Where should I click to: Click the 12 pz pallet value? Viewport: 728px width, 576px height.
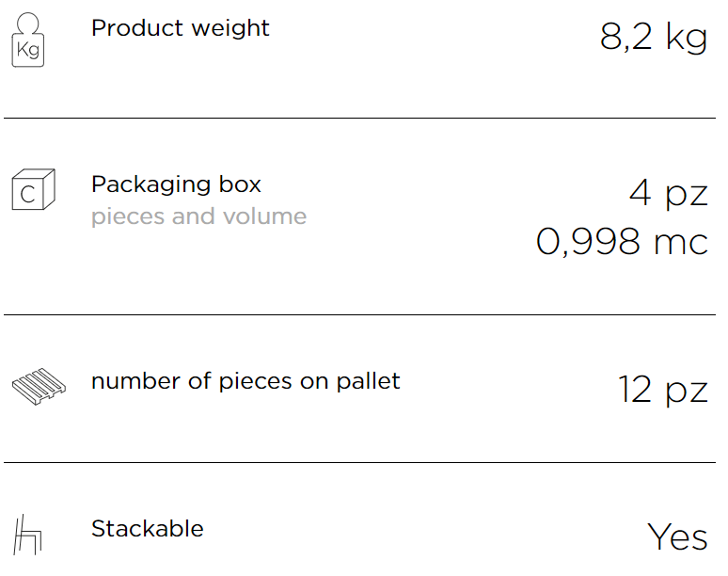(663, 391)
